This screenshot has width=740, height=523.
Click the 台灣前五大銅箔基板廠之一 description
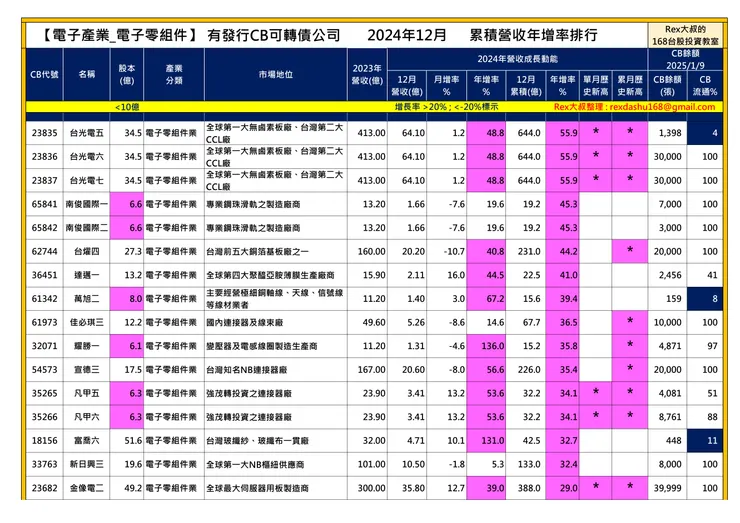click(257, 252)
